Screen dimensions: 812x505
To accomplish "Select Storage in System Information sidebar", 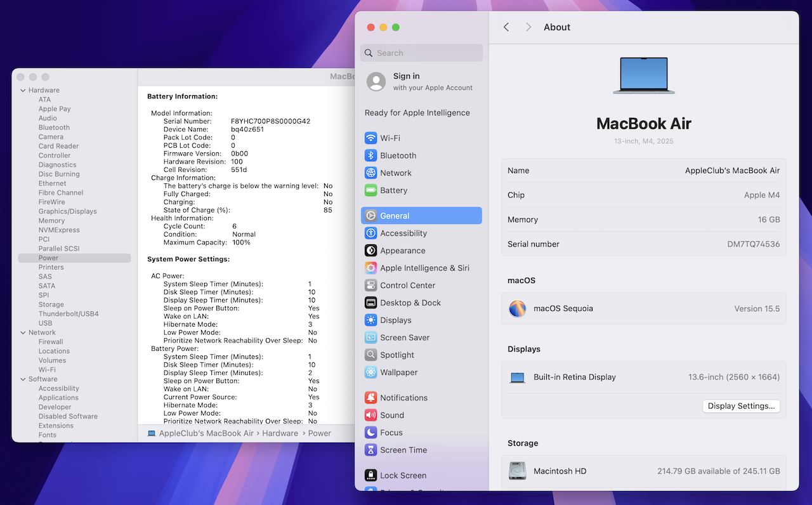I will pos(51,305).
